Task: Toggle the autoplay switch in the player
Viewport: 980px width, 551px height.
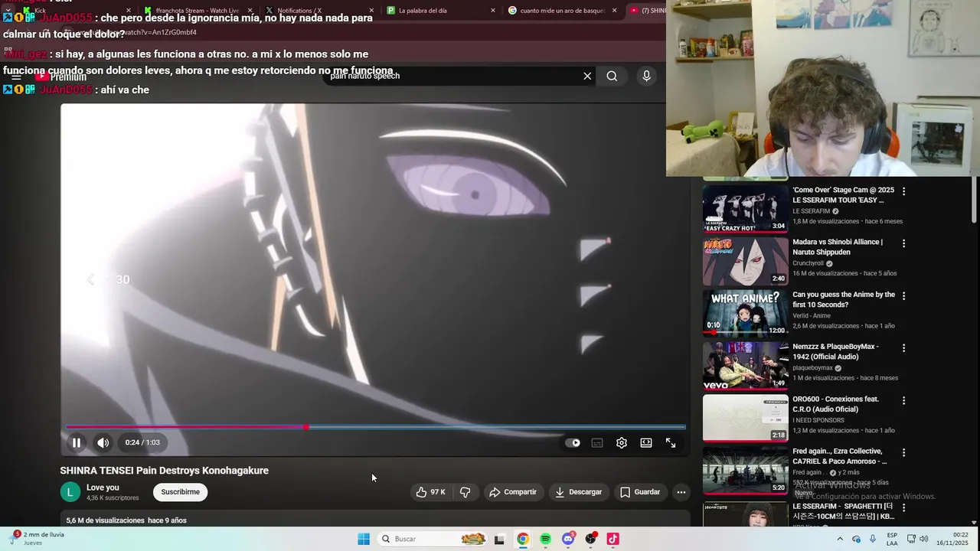Action: coord(573,442)
